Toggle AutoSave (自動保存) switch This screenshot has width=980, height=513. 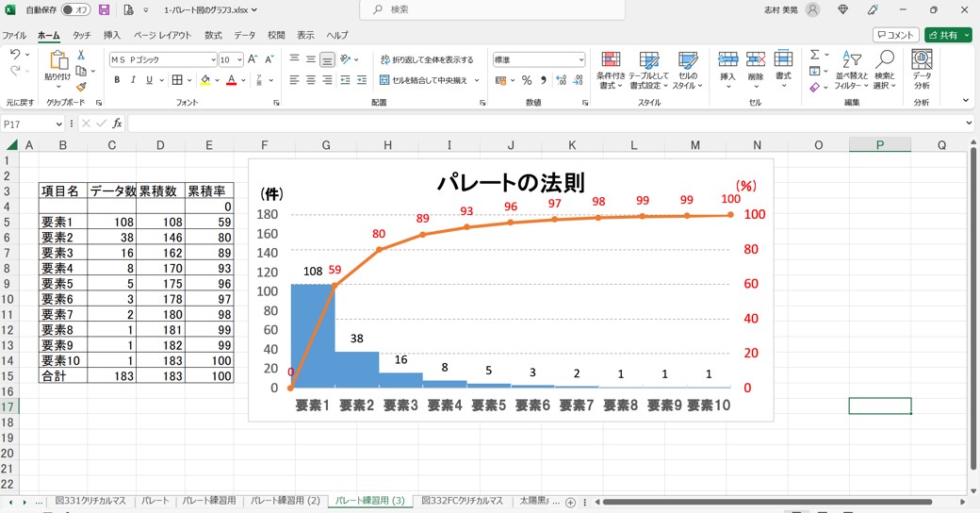coord(75,10)
